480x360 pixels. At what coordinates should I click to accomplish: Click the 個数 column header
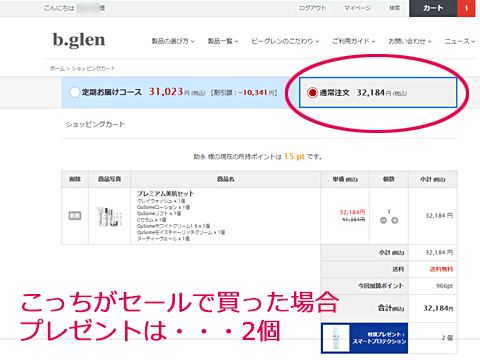click(x=389, y=179)
